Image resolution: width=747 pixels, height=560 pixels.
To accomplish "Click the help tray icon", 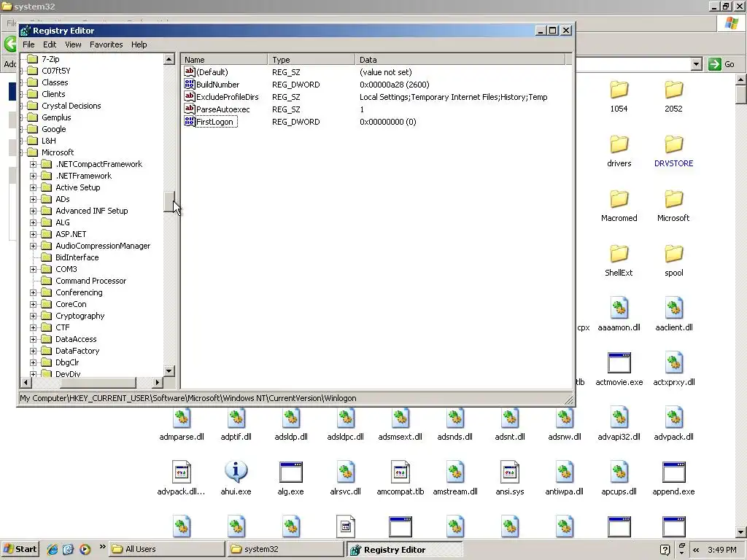I will tap(665, 550).
